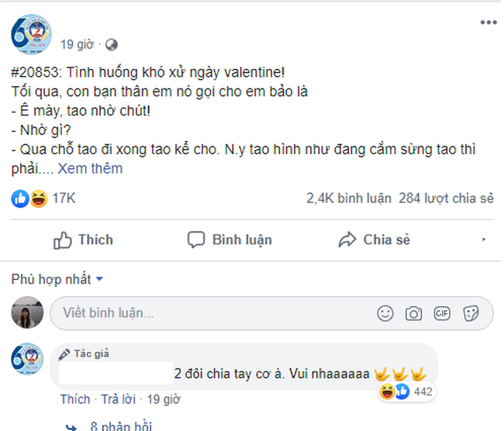Click the emoji icon in comment box
This screenshot has height=431, width=504.
(x=385, y=312)
